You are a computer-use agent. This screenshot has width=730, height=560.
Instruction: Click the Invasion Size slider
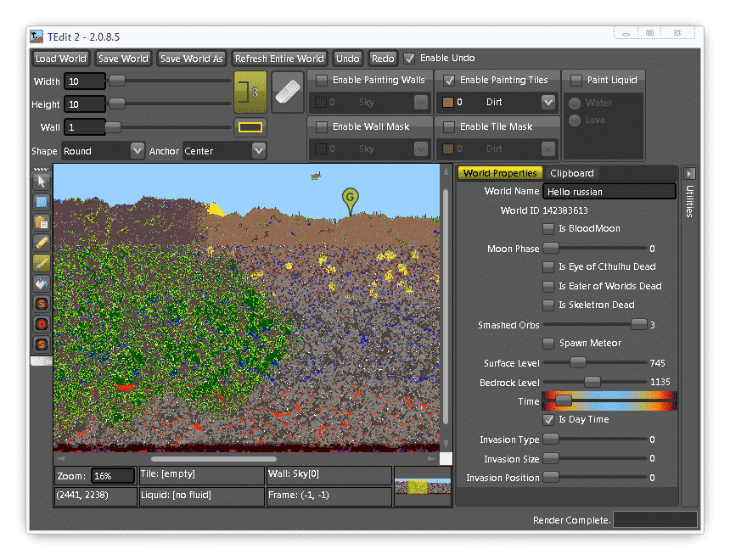595,458
